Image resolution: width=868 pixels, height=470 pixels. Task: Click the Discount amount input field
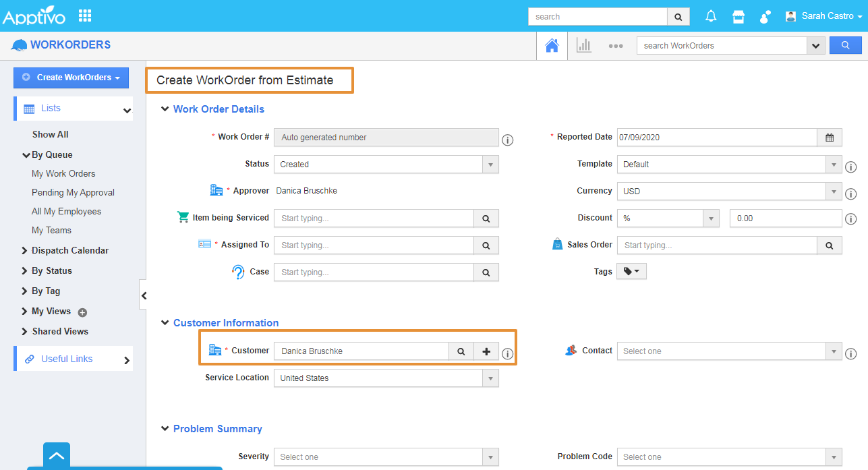[786, 218]
